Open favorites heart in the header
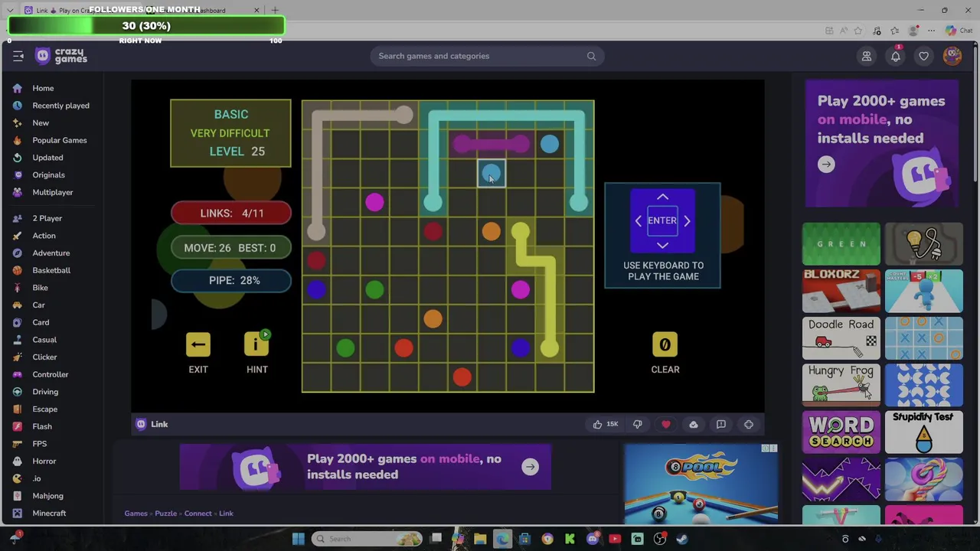Screen dimensions: 980x551 tap(924, 56)
